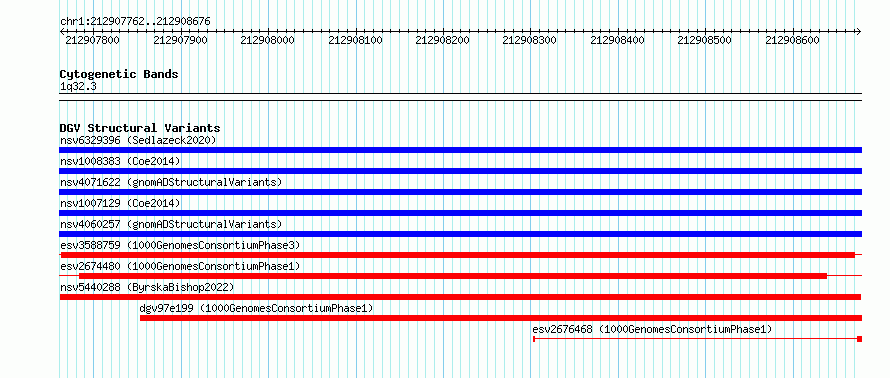The height and width of the screenshot is (378, 890).
Task: Click the chr1:212907762..212908676 region label
Action: click(x=135, y=22)
